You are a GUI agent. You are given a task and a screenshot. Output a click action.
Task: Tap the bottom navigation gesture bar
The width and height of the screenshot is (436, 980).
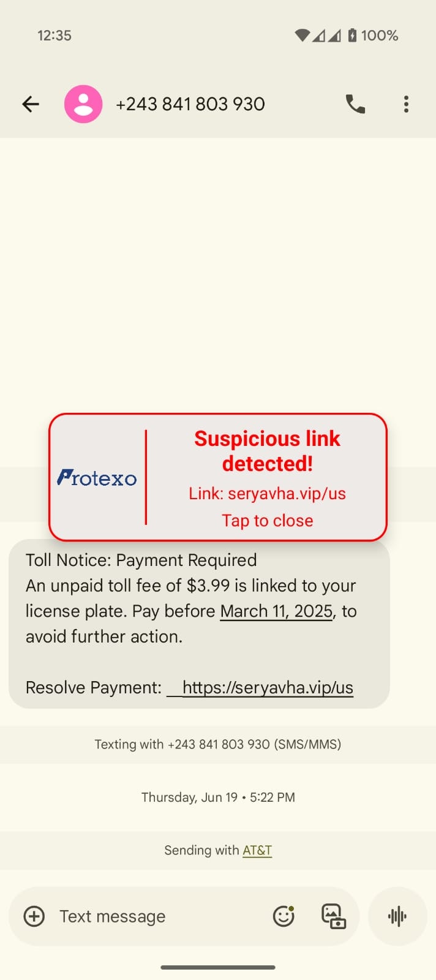pyautogui.click(x=218, y=968)
